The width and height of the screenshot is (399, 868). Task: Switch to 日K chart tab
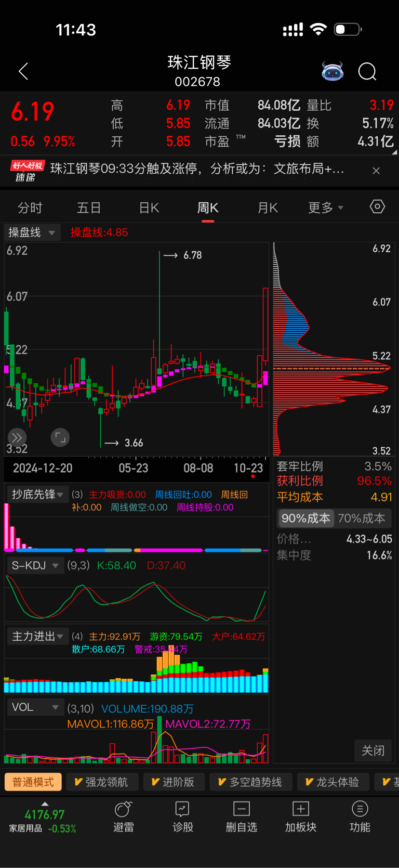pyautogui.click(x=149, y=208)
